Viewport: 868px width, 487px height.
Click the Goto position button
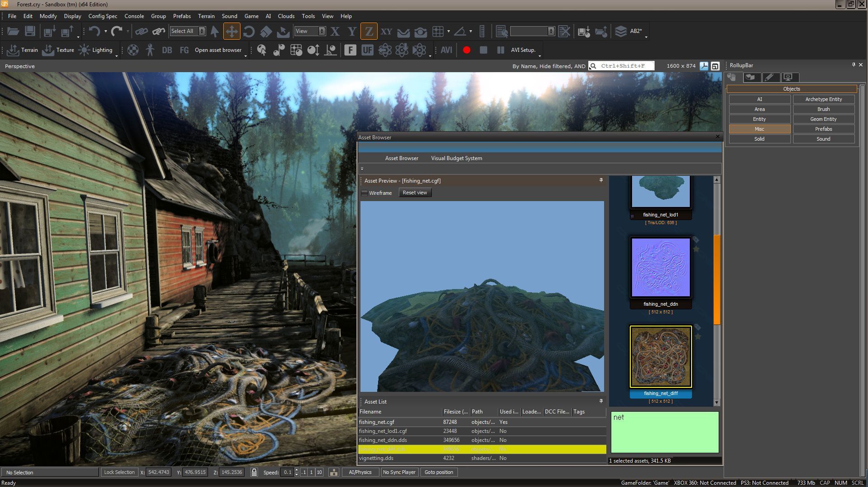(x=439, y=472)
